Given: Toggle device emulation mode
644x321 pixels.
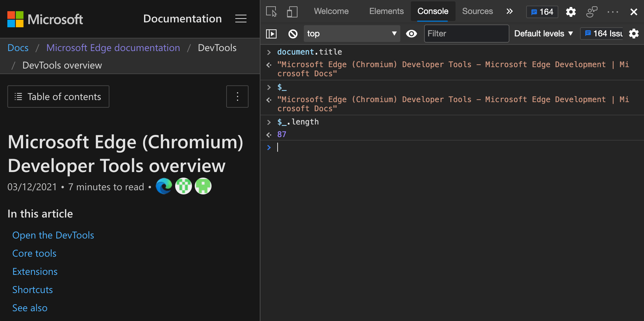Looking at the screenshot, I should click(x=292, y=12).
